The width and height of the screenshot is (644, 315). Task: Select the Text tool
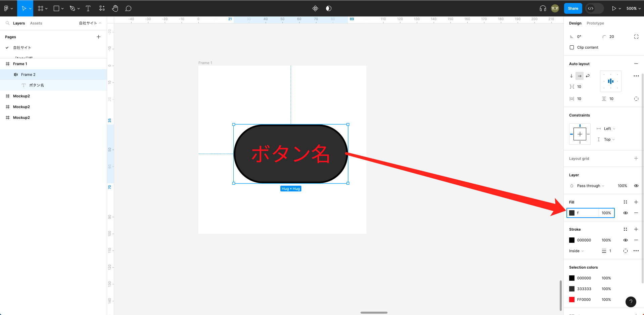(x=88, y=8)
